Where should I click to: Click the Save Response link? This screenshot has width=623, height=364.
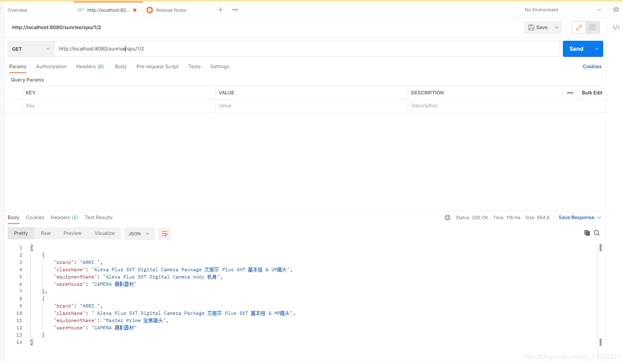(x=576, y=218)
